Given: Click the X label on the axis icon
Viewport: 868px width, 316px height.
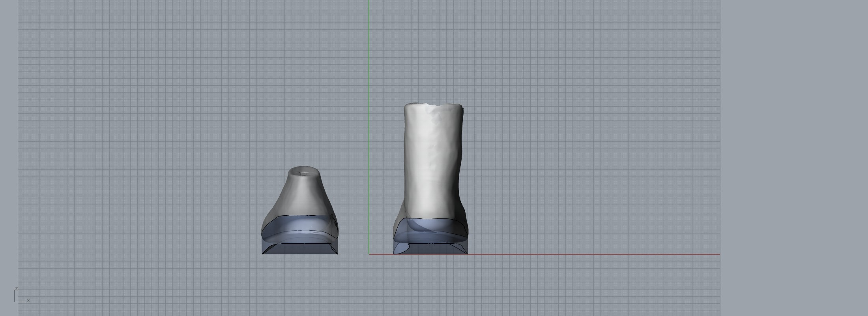Looking at the screenshot, I should 28,301.
